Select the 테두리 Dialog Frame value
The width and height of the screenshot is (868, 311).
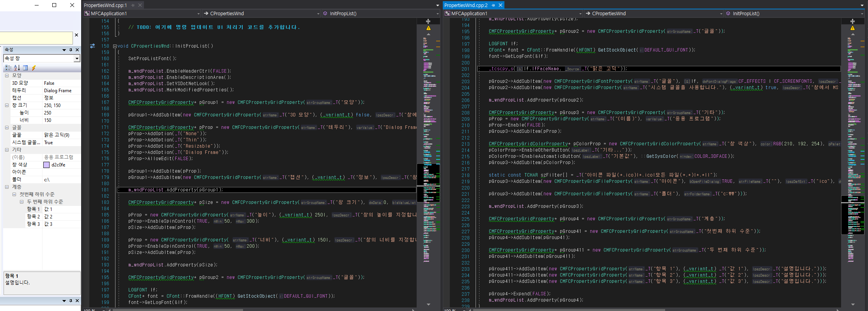(x=58, y=91)
